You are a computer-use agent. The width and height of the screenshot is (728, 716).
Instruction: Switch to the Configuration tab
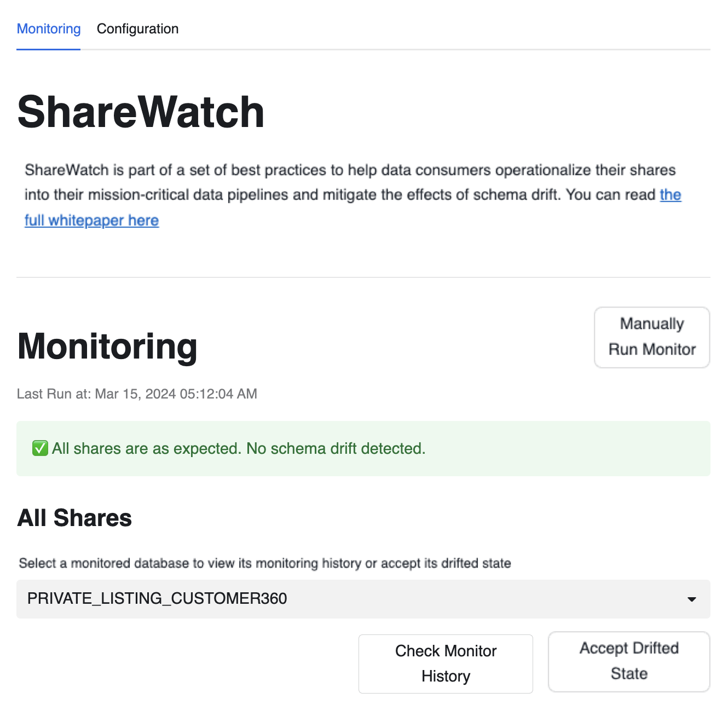(x=137, y=29)
